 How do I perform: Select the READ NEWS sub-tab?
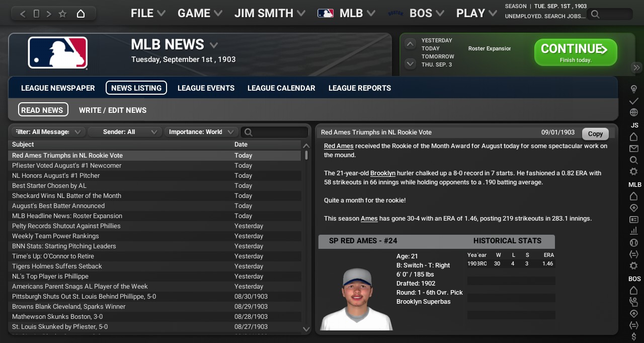42,110
